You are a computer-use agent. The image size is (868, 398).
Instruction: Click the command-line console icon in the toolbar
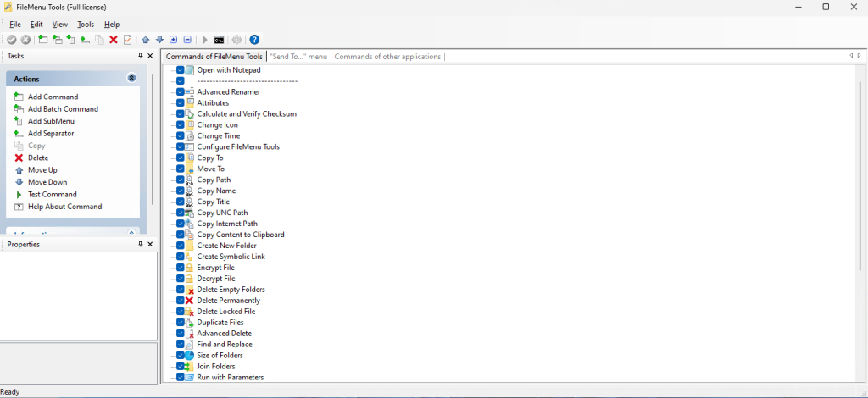pos(219,40)
